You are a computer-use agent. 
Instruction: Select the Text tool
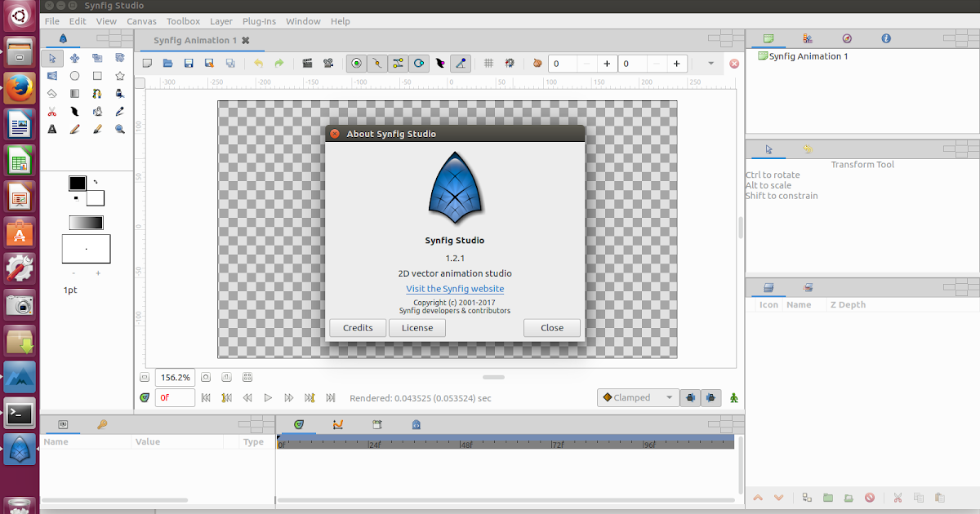click(x=52, y=129)
